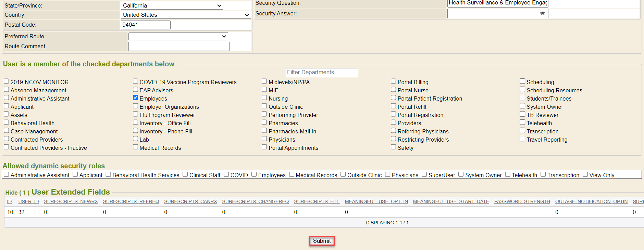Open the State/Province dropdown
Image resolution: width=644 pixels, height=250 pixels.
tap(172, 5)
